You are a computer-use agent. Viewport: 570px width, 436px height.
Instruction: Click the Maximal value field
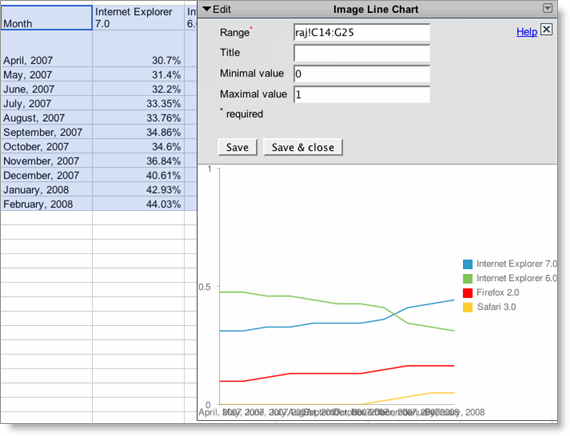[x=362, y=95]
